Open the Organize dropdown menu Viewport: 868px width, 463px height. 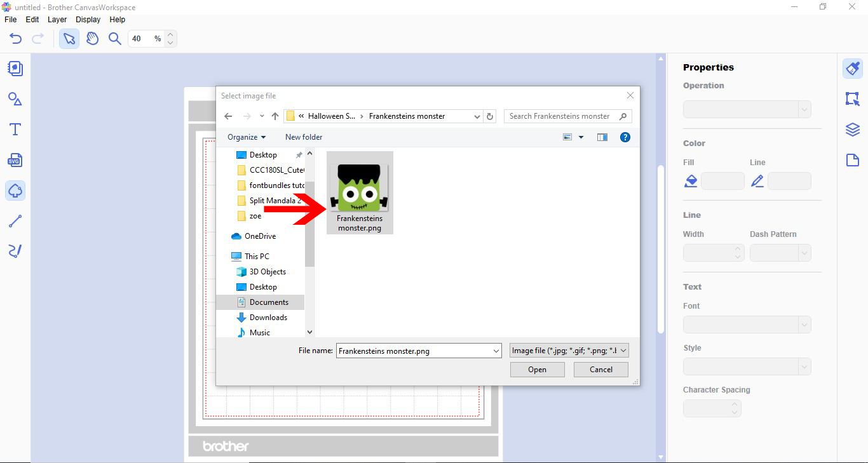pos(247,137)
